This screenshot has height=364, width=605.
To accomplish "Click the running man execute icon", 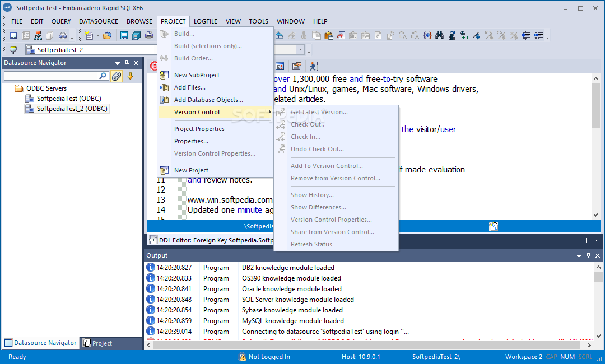I will click(x=314, y=66).
